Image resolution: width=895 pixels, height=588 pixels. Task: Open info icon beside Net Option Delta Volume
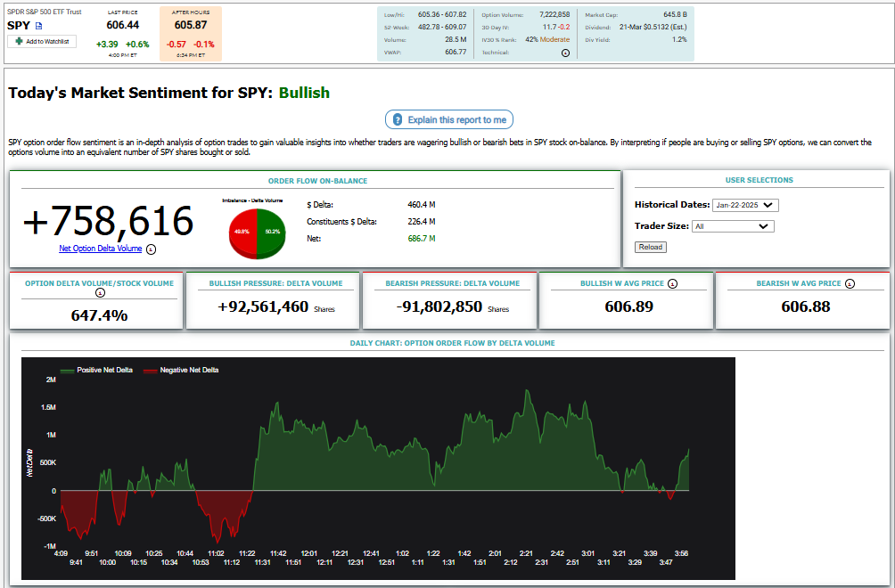point(151,249)
